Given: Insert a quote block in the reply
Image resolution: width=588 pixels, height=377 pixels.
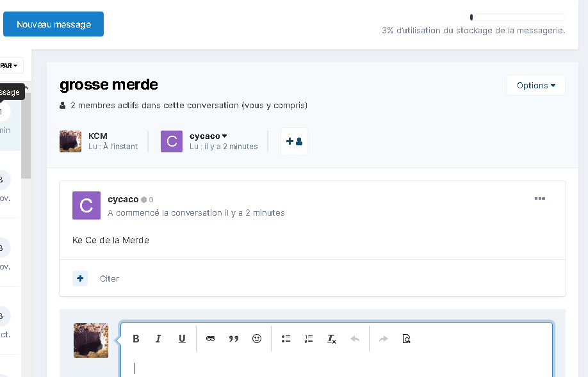Looking at the screenshot, I should pos(234,339).
